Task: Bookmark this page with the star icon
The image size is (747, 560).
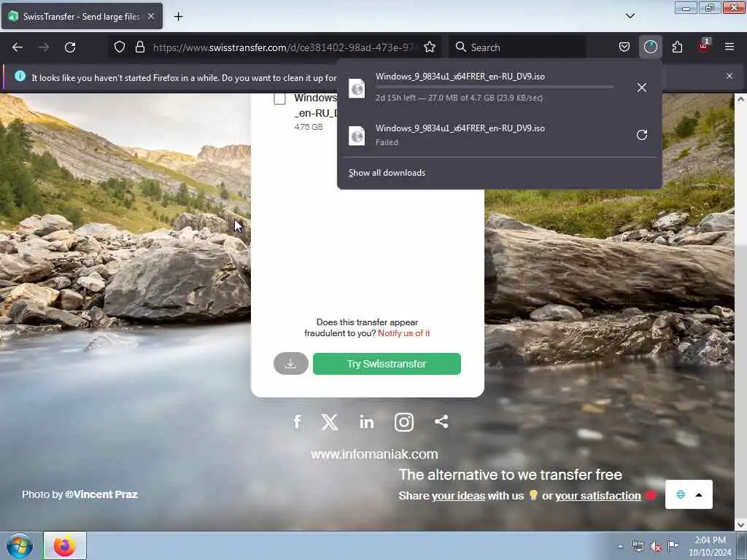Action: point(430,47)
